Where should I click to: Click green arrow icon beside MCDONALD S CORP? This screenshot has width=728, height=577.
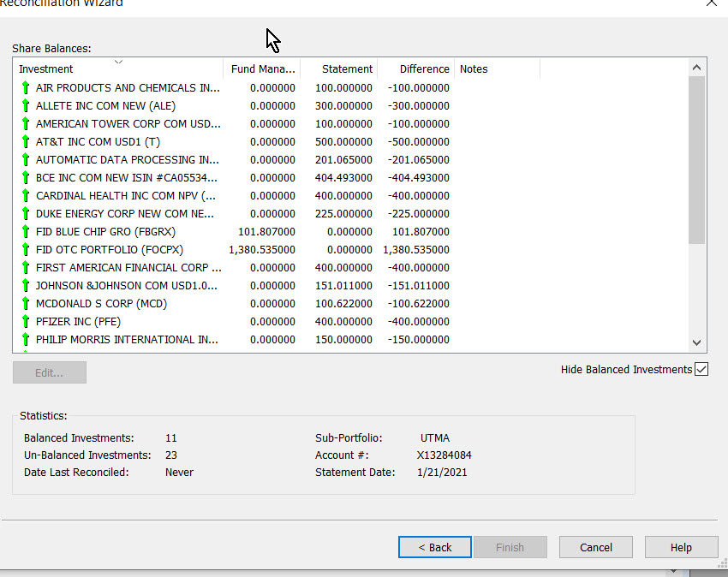point(26,303)
